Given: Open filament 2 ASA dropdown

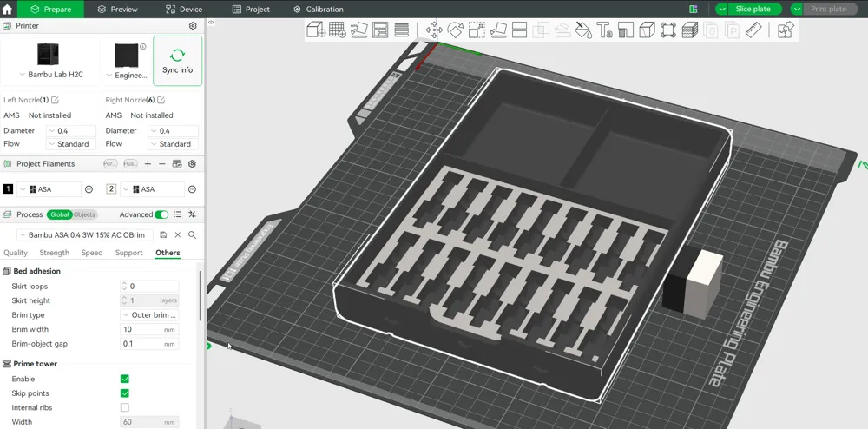Looking at the screenshot, I should click(152, 189).
